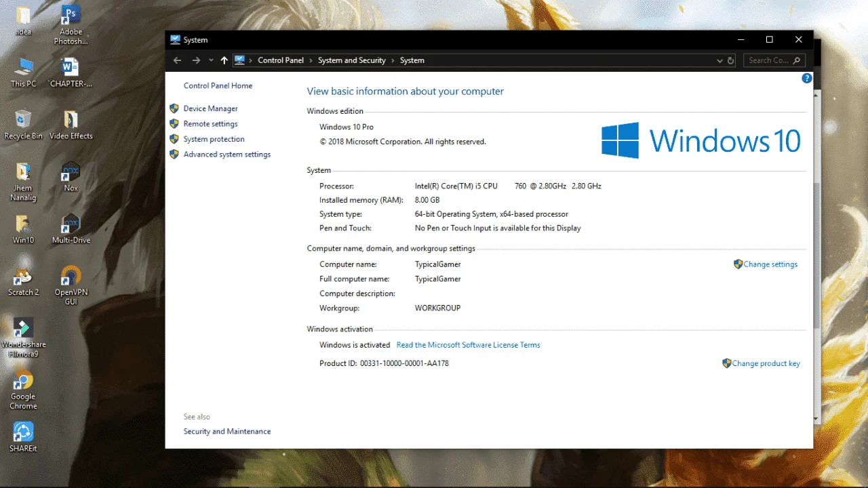Click the Forward navigation arrow
The height and width of the screenshot is (488, 868).
196,60
